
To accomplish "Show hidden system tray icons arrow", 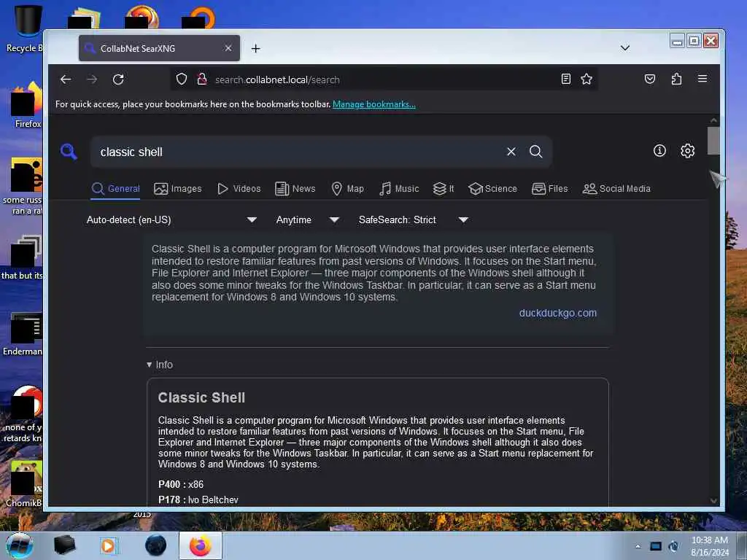I will click(638, 546).
